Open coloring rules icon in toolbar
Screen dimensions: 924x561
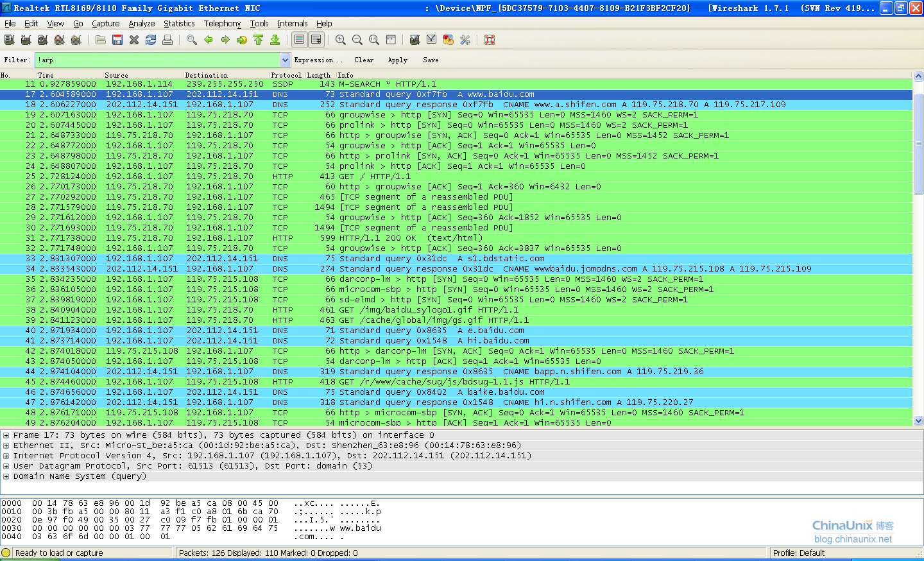449,40
